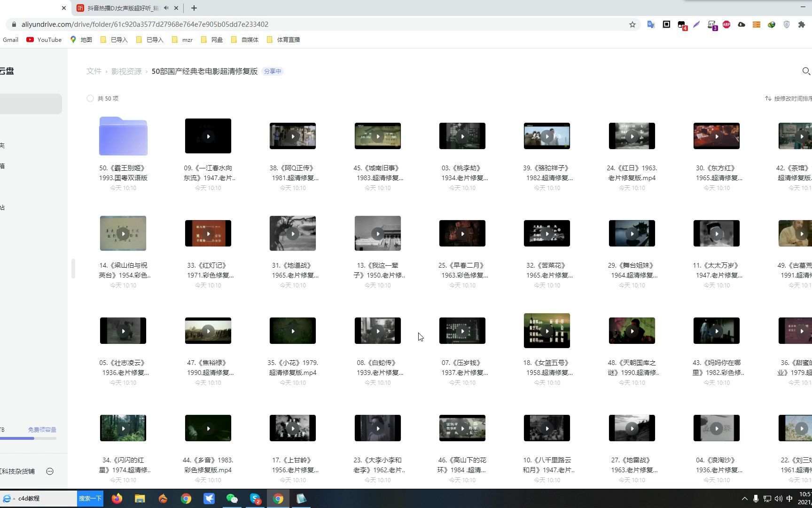Viewport: 812px width, 508px height.
Task: Click the sort by modified time control
Action: pos(788,98)
